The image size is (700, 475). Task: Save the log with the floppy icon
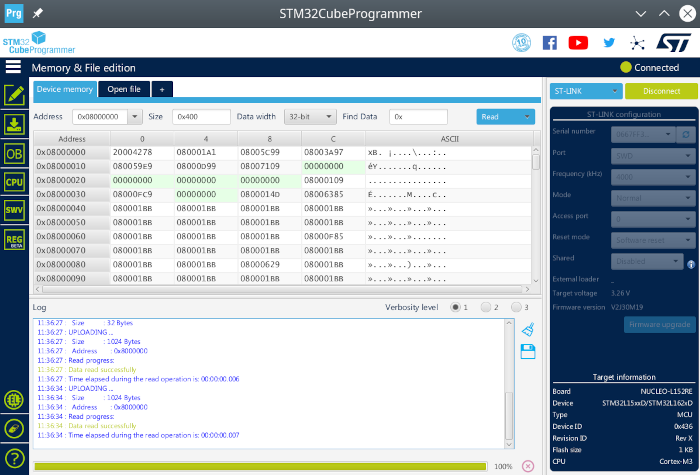pyautogui.click(x=528, y=352)
